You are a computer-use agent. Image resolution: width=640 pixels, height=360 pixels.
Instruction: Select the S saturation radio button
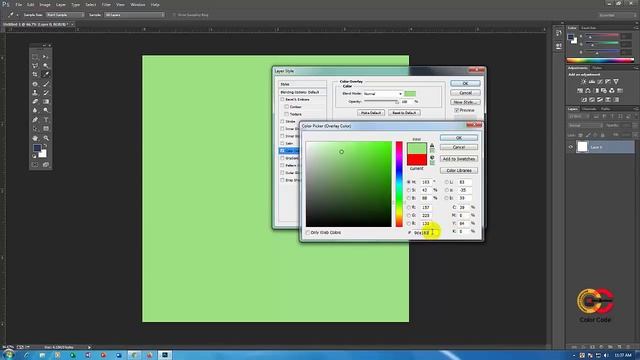(x=409, y=190)
